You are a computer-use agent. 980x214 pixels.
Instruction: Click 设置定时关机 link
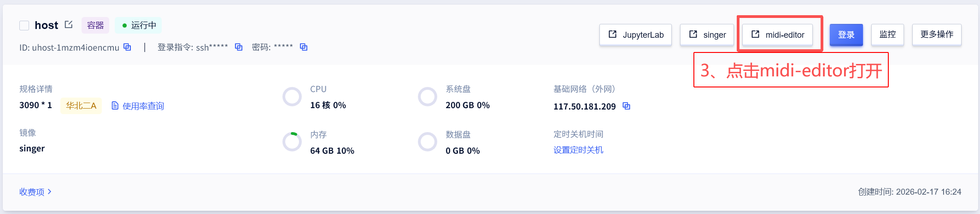(578, 150)
